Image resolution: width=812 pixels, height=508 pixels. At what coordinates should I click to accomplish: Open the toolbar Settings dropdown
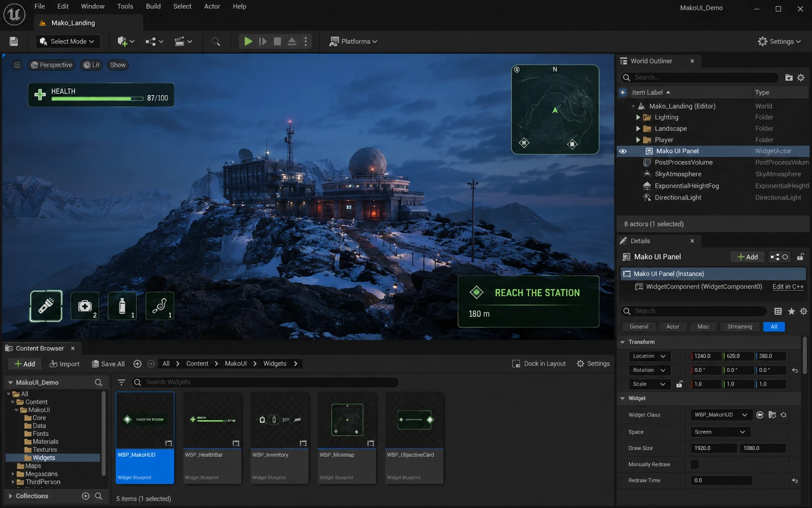pos(779,41)
